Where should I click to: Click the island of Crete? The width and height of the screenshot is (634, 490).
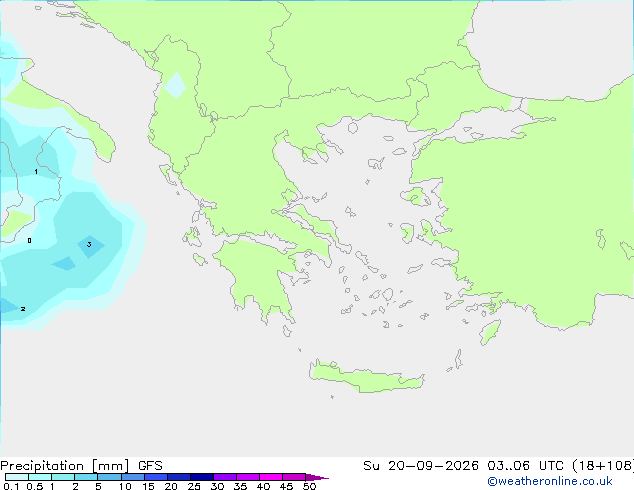[x=366, y=377]
